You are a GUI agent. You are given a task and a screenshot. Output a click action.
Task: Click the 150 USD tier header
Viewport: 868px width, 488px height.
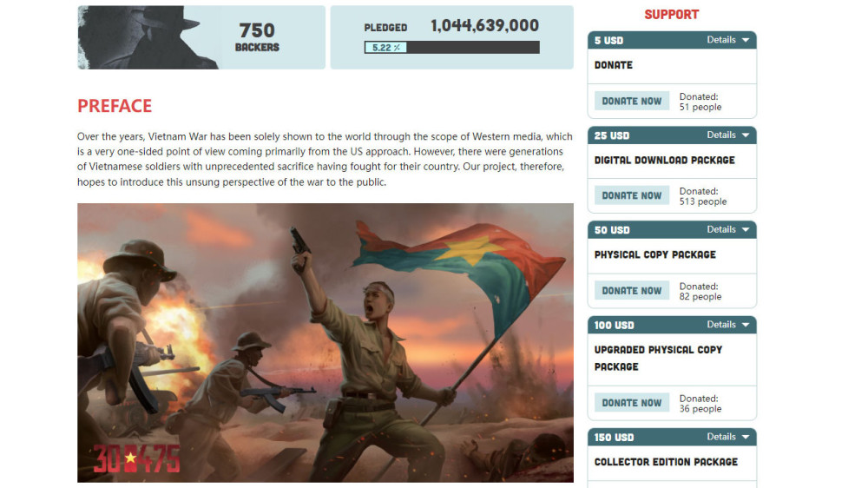pos(672,437)
